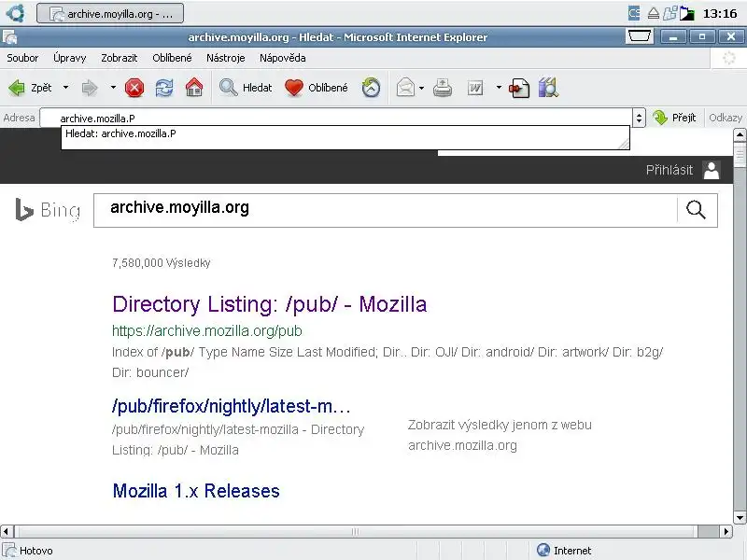Open the History clock icon
Image resolution: width=747 pixels, height=560 pixels.
[371, 88]
